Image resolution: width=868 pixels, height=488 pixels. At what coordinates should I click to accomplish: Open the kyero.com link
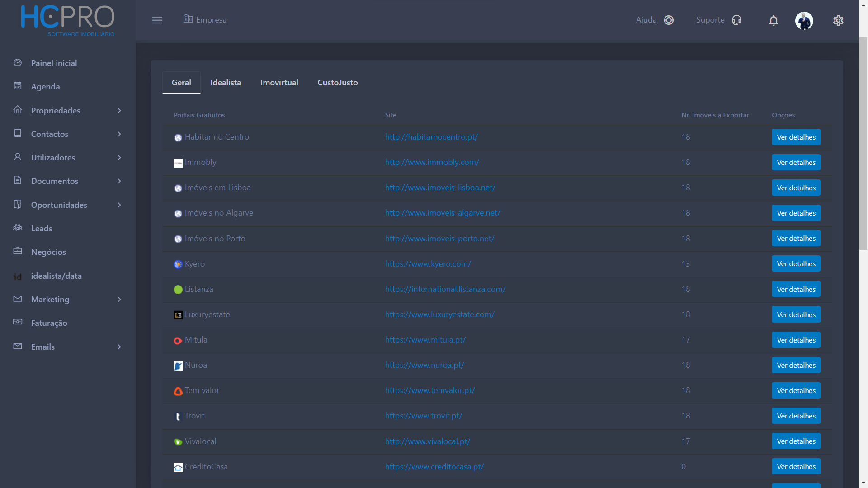coord(428,264)
